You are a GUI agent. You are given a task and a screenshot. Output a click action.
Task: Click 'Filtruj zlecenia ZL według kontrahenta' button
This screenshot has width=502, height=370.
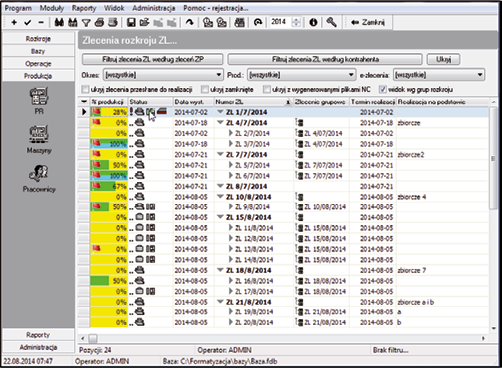[325, 59]
